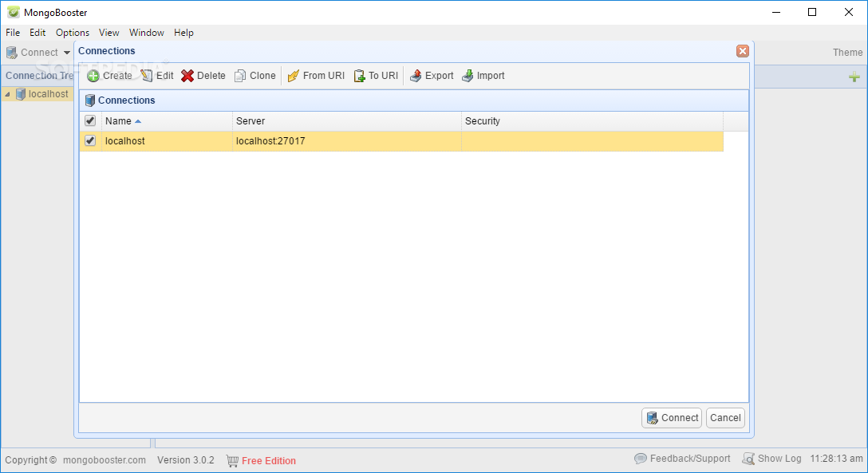
Task: Click the Free Edition link
Action: [269, 461]
